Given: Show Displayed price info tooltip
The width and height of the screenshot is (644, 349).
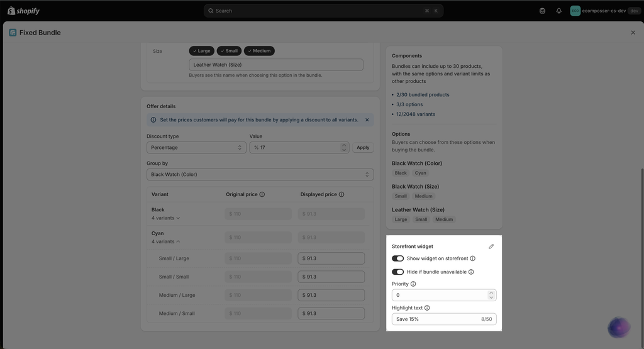Looking at the screenshot, I should 341,194.
